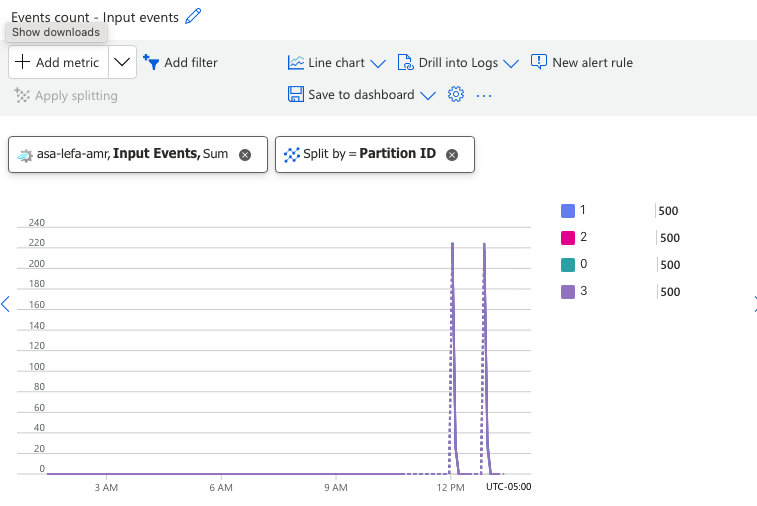Select legend label 2
The height and width of the screenshot is (506, 757).
[x=583, y=237]
